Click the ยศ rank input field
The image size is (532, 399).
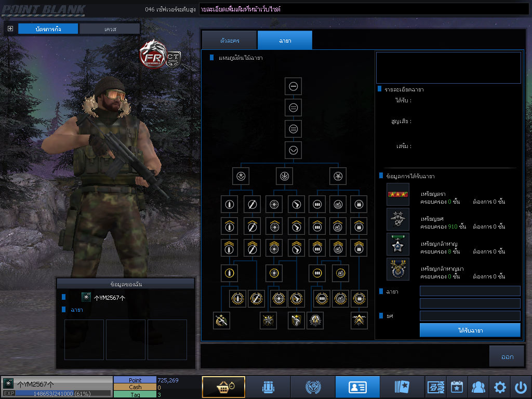[470, 316]
